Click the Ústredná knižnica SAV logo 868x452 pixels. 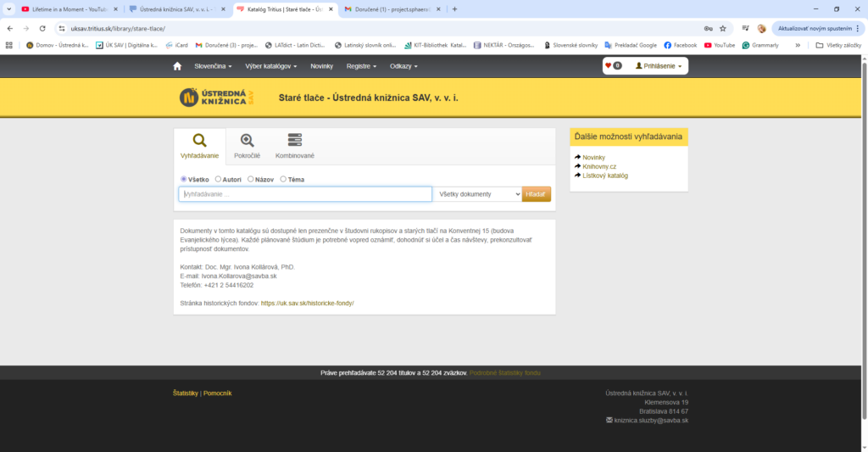click(x=217, y=98)
